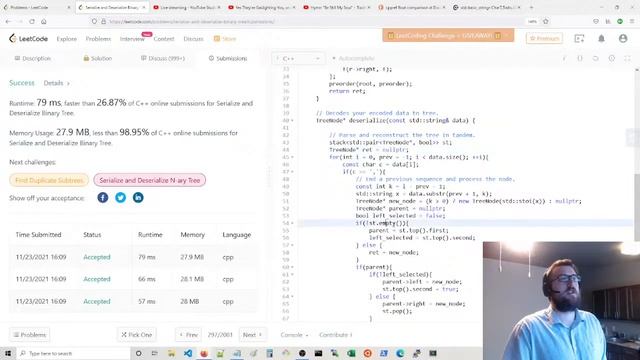Open the C++ language dropdown
640x360 pixels.
click(x=298, y=58)
